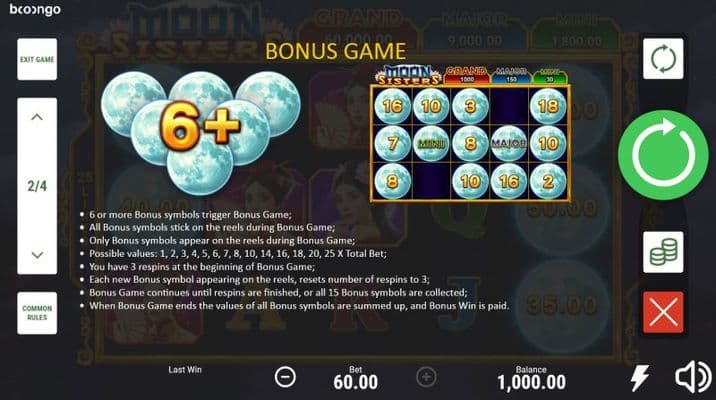This screenshot has width=716, height=400.
Task: Open bet settings via coin stack icon
Action: pyautogui.click(x=663, y=252)
